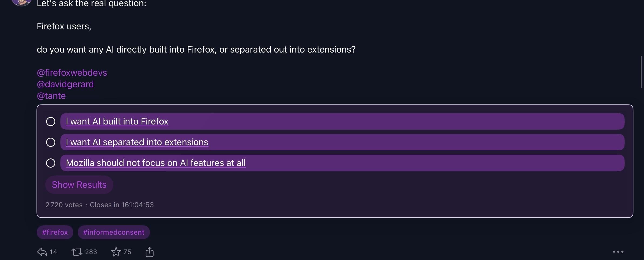Open the #informedconsent hashtag
Viewport: 644px width, 260px height.
pos(114,232)
